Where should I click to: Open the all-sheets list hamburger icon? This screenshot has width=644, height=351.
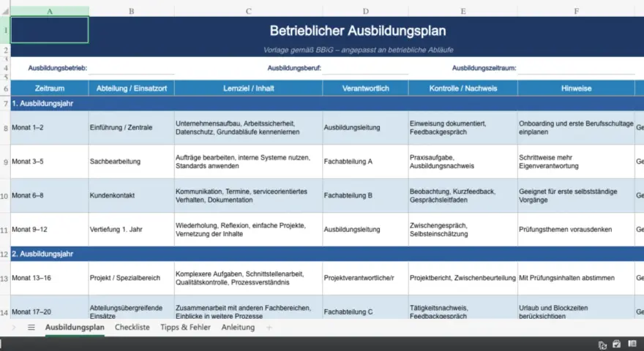[31, 328]
